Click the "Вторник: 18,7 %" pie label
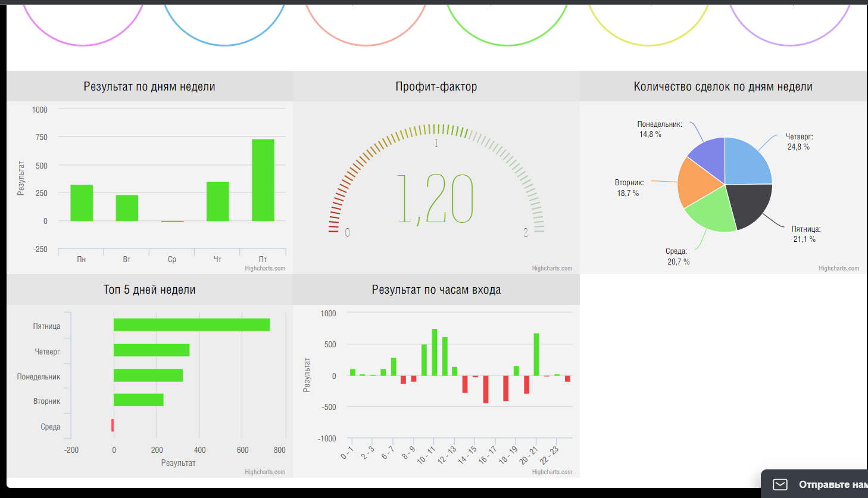This screenshot has height=498, width=868. click(x=629, y=188)
